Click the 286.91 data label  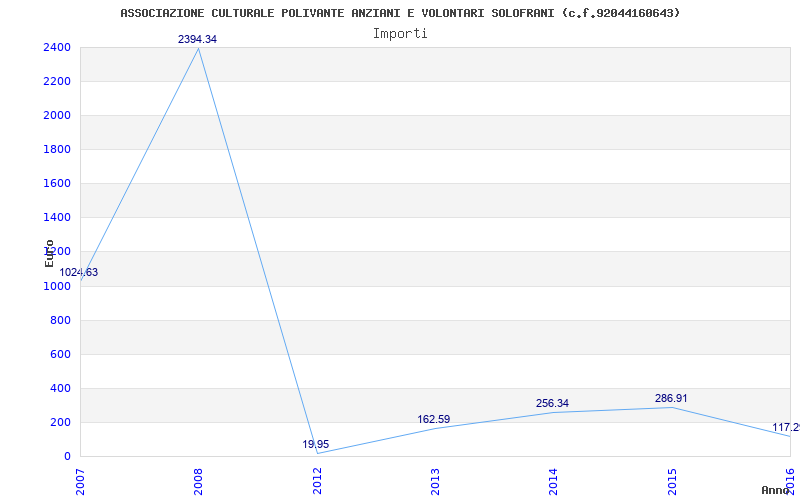click(671, 398)
